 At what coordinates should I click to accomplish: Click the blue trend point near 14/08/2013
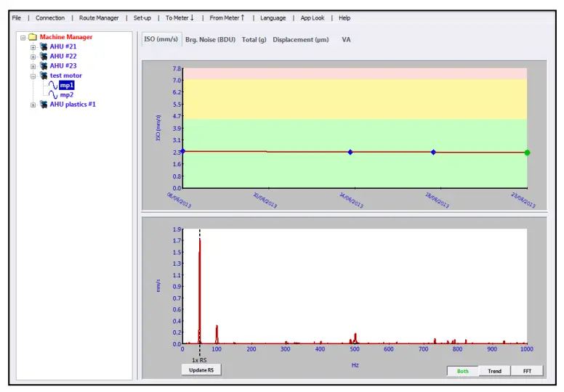tap(350, 152)
